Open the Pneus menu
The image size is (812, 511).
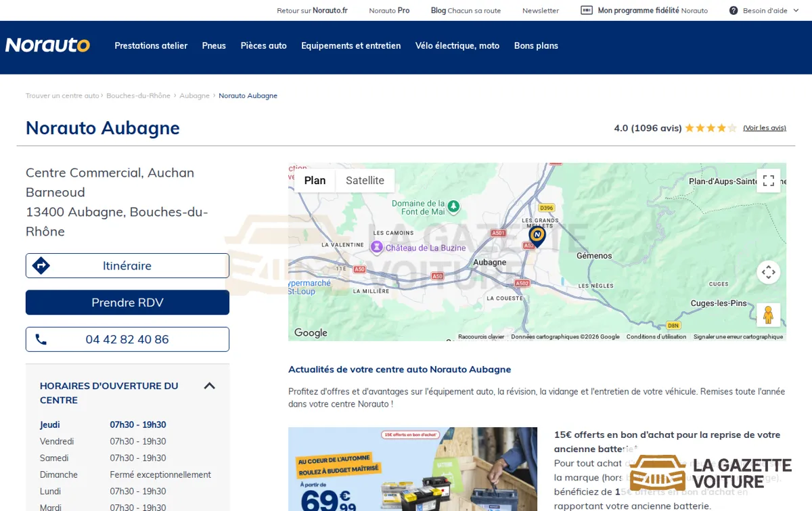pyautogui.click(x=214, y=46)
